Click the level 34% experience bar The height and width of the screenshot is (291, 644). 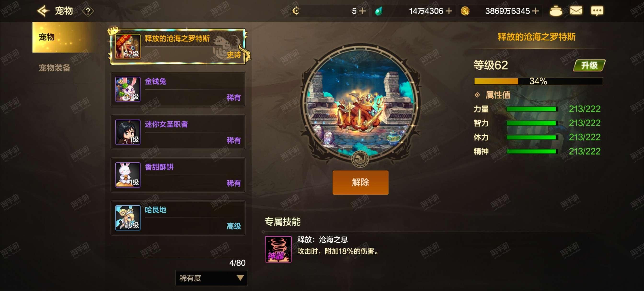point(539,81)
